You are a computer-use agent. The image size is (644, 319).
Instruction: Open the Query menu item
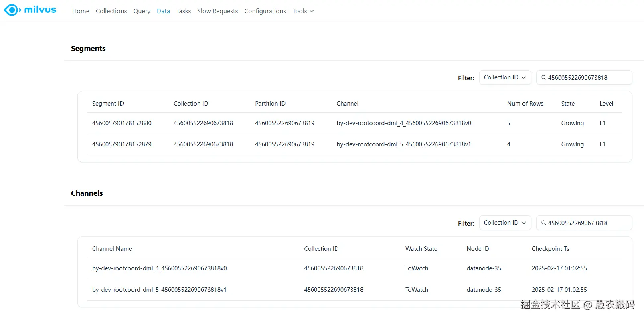pos(142,11)
